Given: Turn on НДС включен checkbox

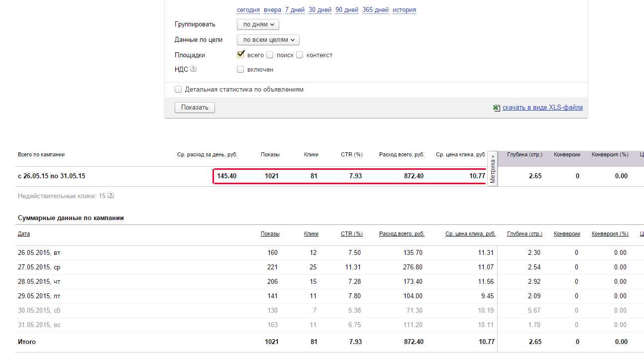Looking at the screenshot, I should tap(241, 69).
